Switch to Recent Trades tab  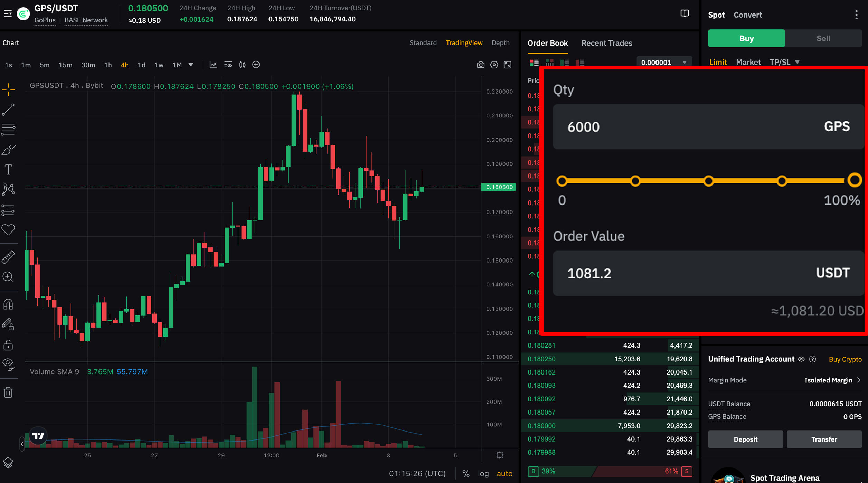(606, 43)
